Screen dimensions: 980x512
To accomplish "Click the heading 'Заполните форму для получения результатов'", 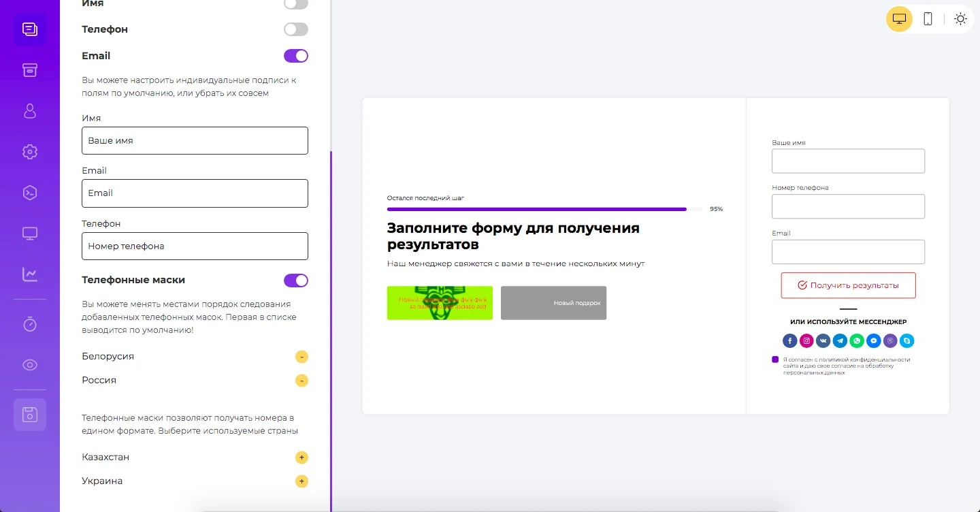I will click(513, 236).
